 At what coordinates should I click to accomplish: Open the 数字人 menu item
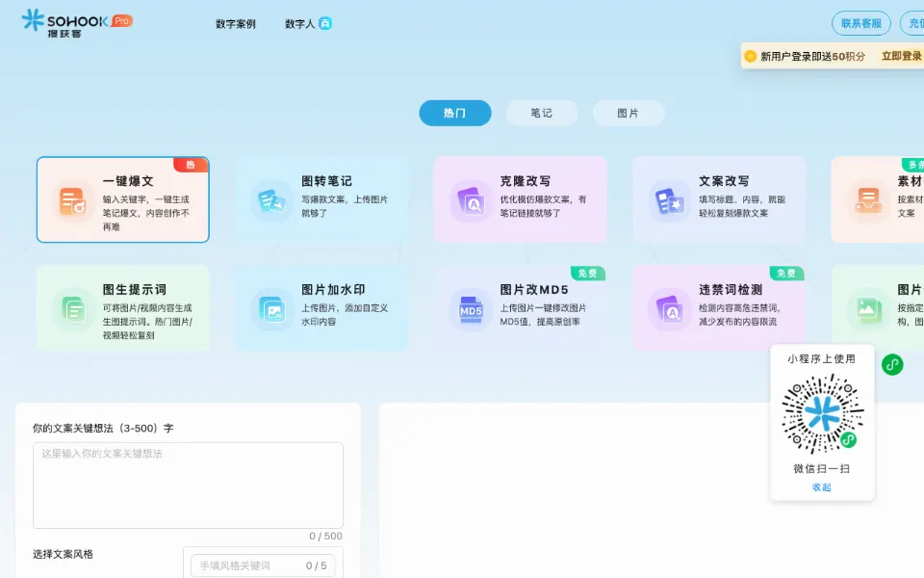pos(300,23)
